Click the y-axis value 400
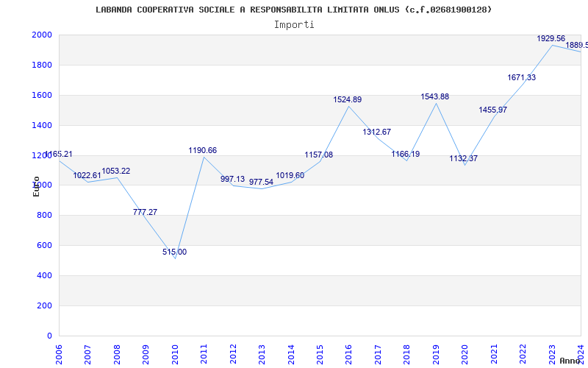This screenshot has width=588, height=368. [x=45, y=275]
